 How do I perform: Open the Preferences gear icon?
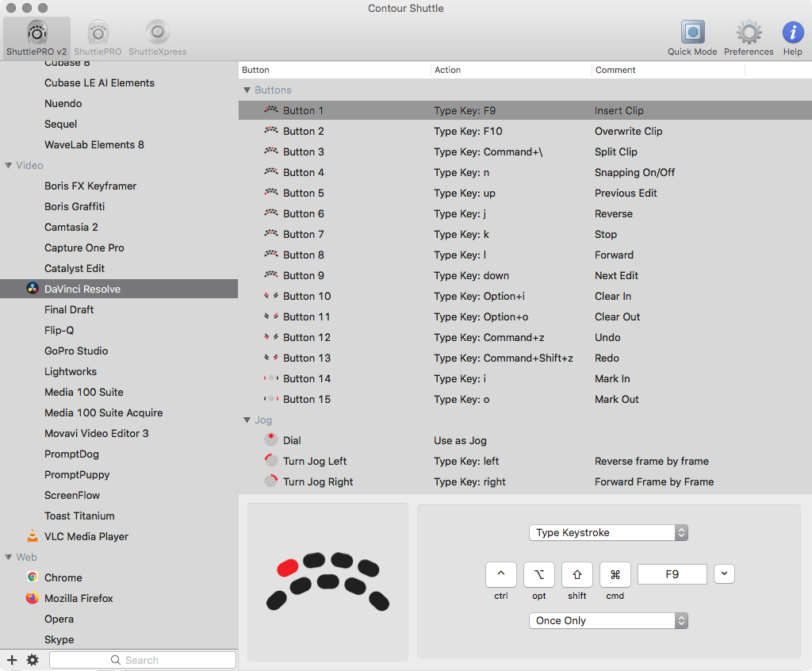click(x=748, y=33)
